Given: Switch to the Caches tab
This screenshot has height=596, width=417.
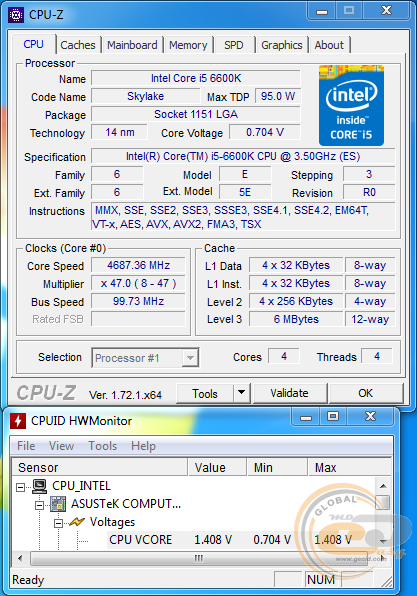Looking at the screenshot, I should [78, 45].
